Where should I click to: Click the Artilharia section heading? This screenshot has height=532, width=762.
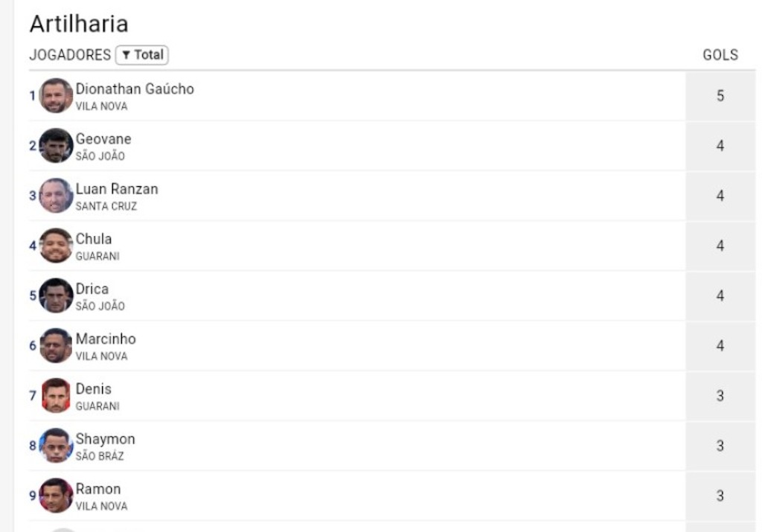pyautogui.click(x=79, y=24)
